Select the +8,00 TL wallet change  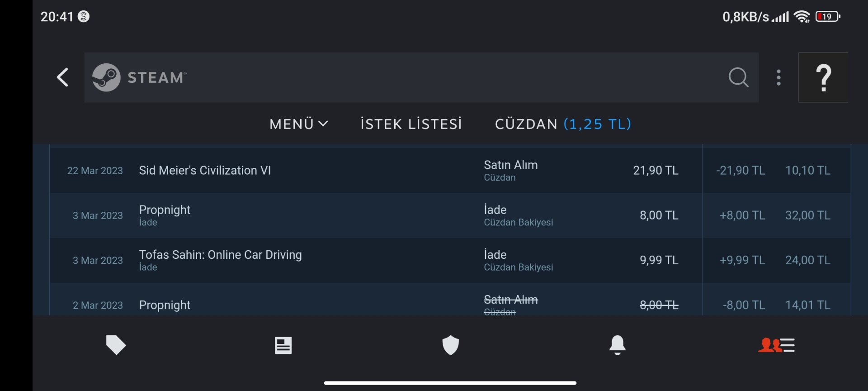pos(742,215)
